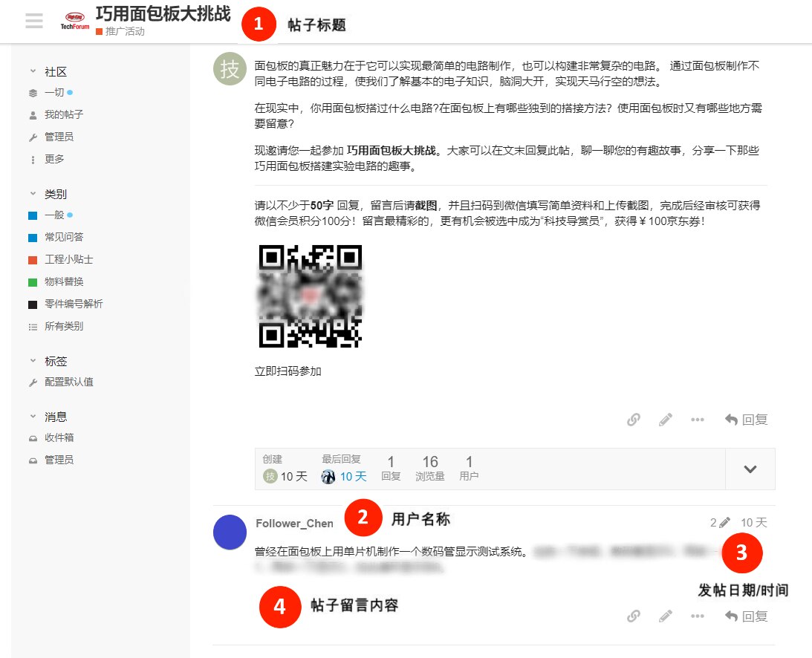
Task: Click post title 巧用面包板大挑战
Action: tap(163, 13)
